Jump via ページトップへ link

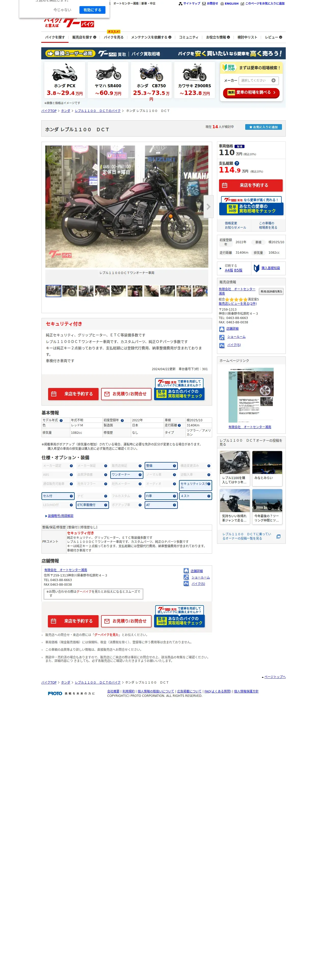tap(275, 677)
